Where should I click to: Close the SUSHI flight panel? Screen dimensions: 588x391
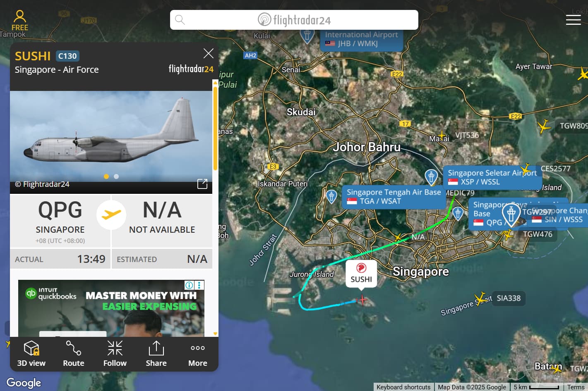(209, 53)
